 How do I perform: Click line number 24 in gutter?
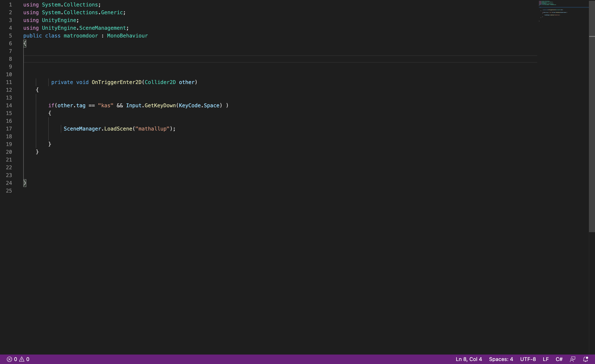point(9,183)
